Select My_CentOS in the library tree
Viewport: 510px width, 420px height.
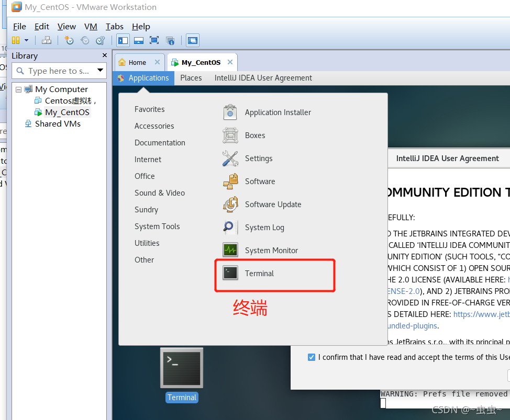pyautogui.click(x=67, y=112)
